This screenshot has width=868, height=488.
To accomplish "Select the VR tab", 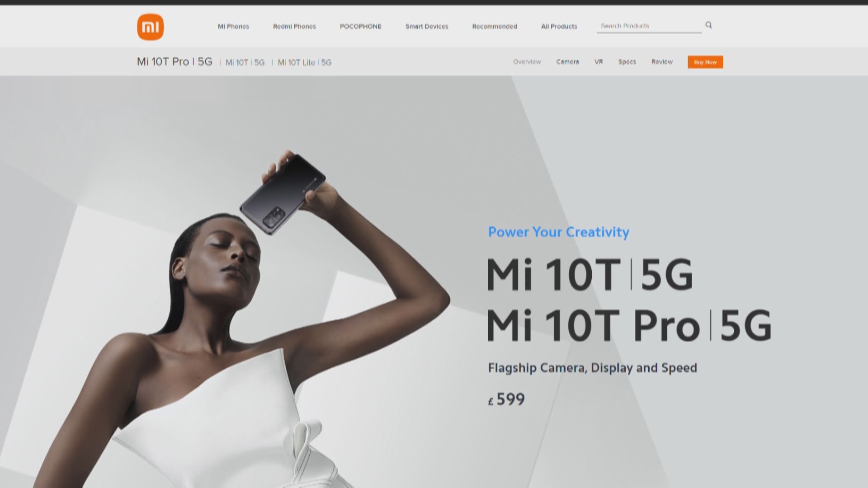I will click(598, 62).
